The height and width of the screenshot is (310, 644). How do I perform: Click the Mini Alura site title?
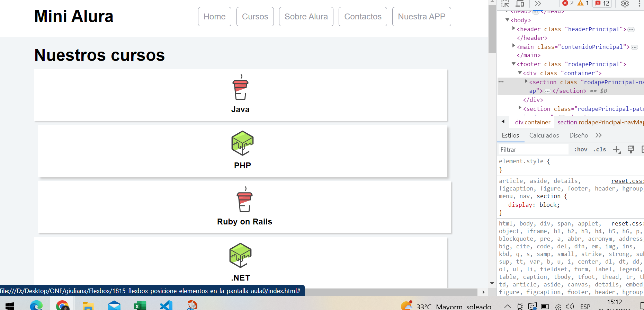pos(74,17)
